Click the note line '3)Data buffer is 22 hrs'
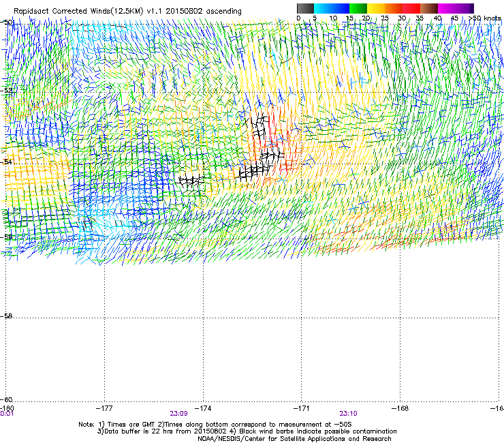 click(247, 431)
